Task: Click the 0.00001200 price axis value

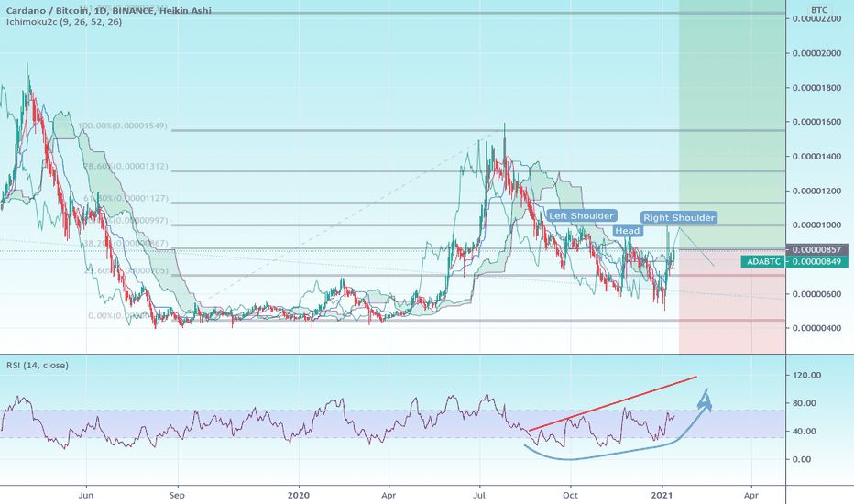Action: click(817, 191)
